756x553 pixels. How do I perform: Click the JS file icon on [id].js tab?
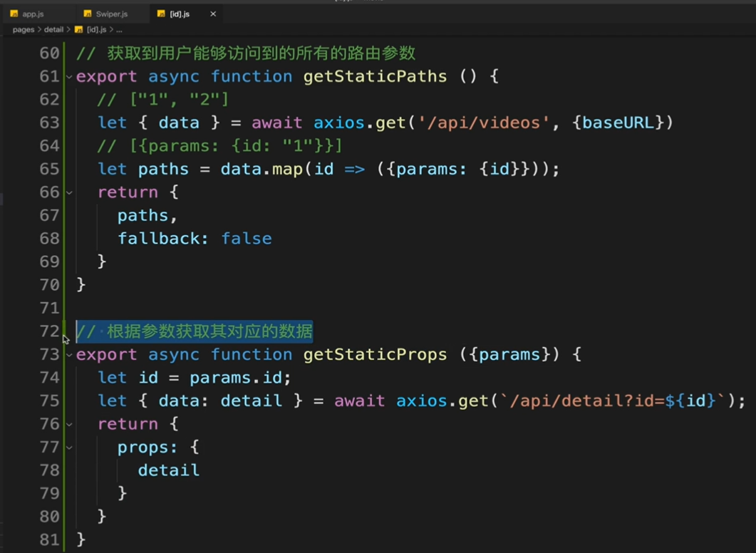tap(161, 14)
